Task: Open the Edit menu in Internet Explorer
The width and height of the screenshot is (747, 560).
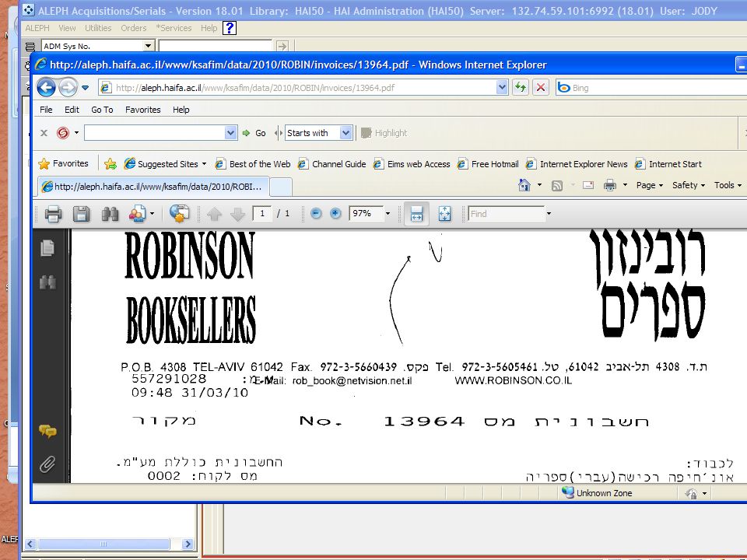Action: coord(72,110)
